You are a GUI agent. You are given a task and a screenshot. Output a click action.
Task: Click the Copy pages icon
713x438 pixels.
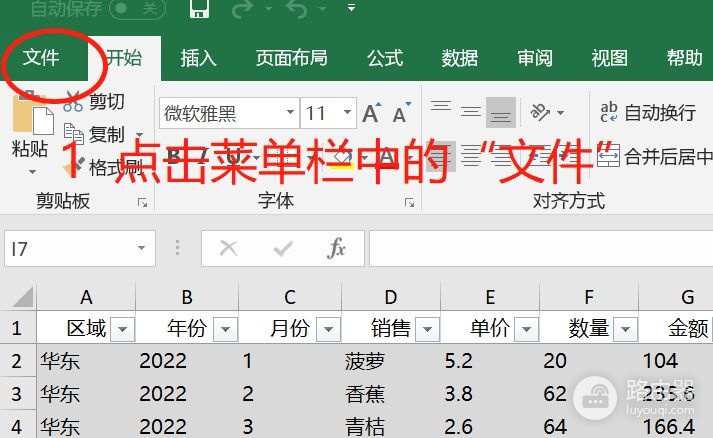tap(73, 134)
